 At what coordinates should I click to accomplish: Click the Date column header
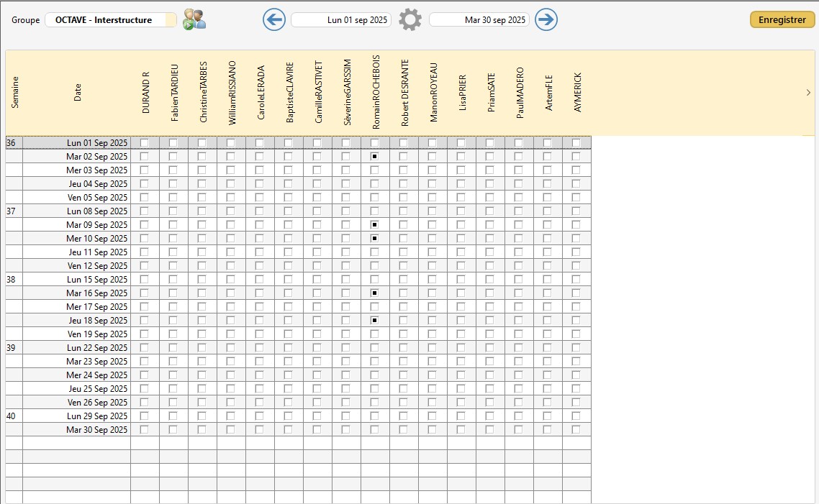(x=77, y=92)
